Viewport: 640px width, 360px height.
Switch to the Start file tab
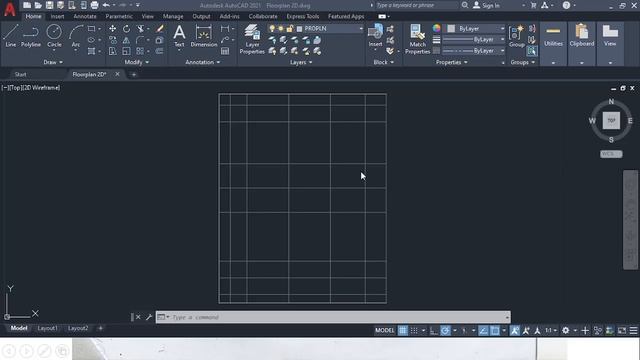click(x=20, y=74)
